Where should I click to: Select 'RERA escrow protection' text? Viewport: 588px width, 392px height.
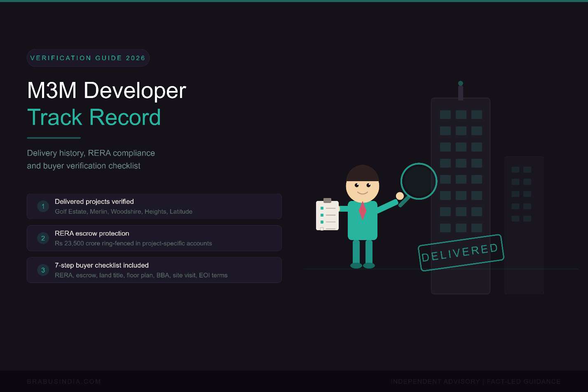click(92, 233)
